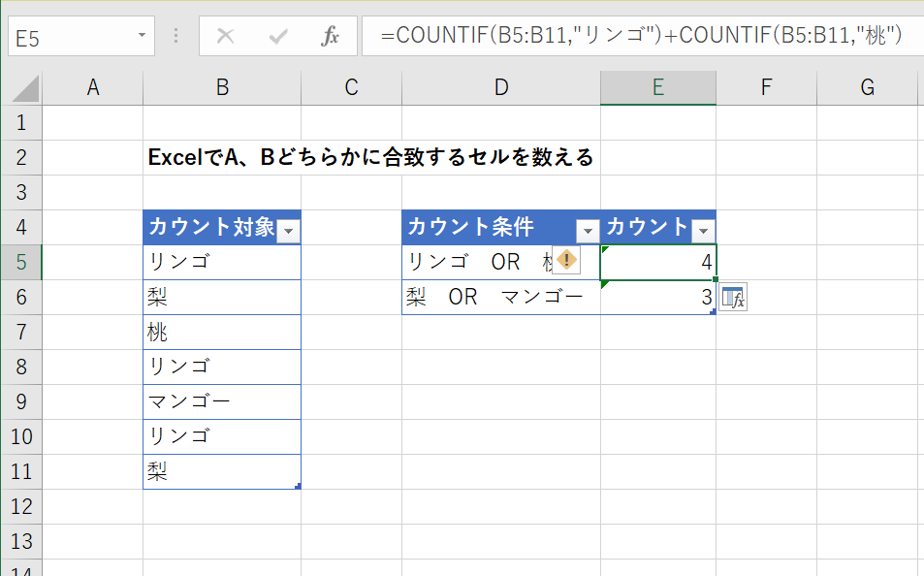Open filter dropdown for カウント header in column E
The width and height of the screenshot is (924, 576).
pyautogui.click(x=703, y=231)
